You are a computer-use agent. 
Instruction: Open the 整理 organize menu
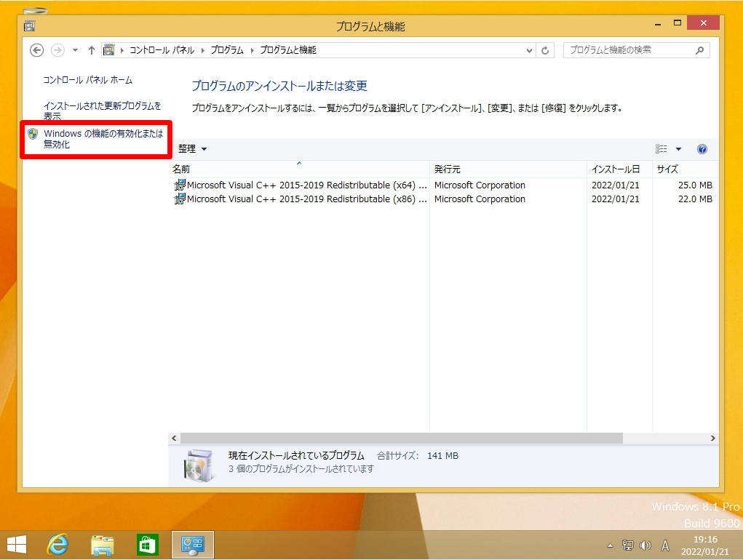[x=192, y=148]
